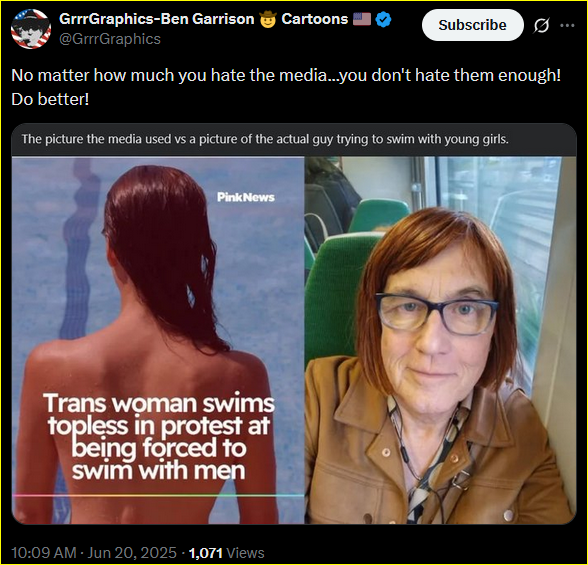Image resolution: width=588 pixels, height=565 pixels.
Task: Click the American flag emoji after Cartoons
Action: 362,19
